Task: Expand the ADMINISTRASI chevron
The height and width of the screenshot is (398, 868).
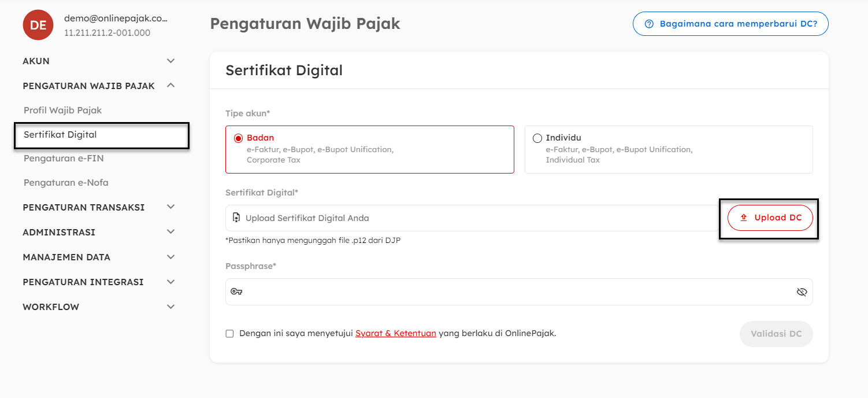Action: (x=170, y=232)
